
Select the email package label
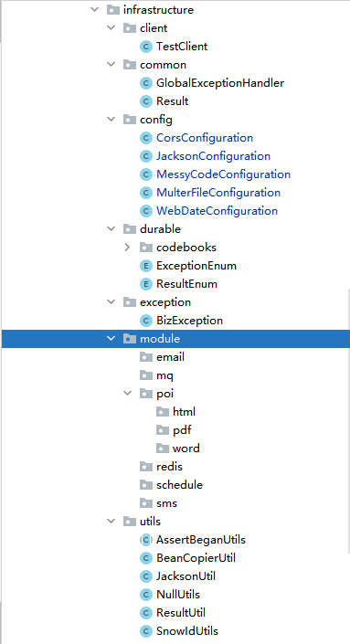(x=171, y=357)
